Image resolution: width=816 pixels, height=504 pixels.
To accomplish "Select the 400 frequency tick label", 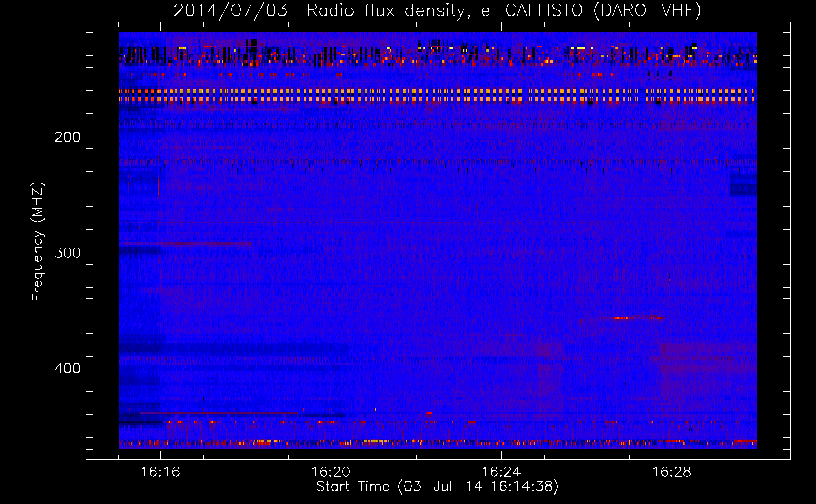I will (x=68, y=368).
